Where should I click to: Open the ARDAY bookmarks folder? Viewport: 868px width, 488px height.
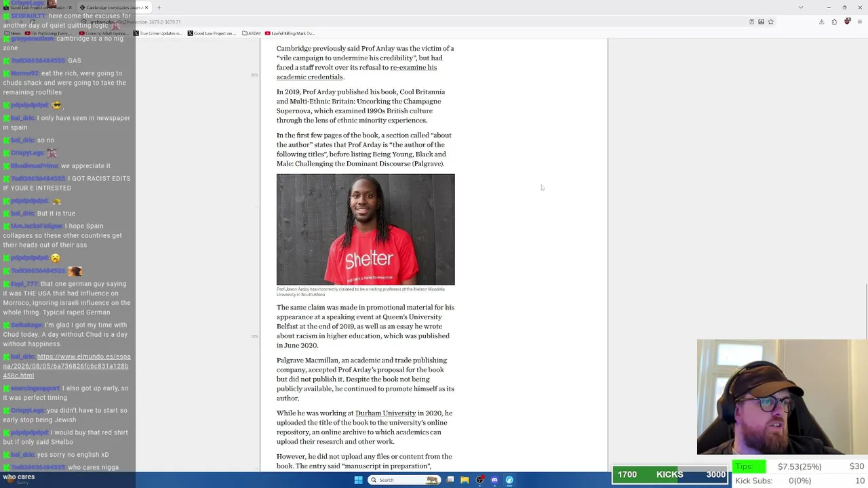tap(252, 33)
